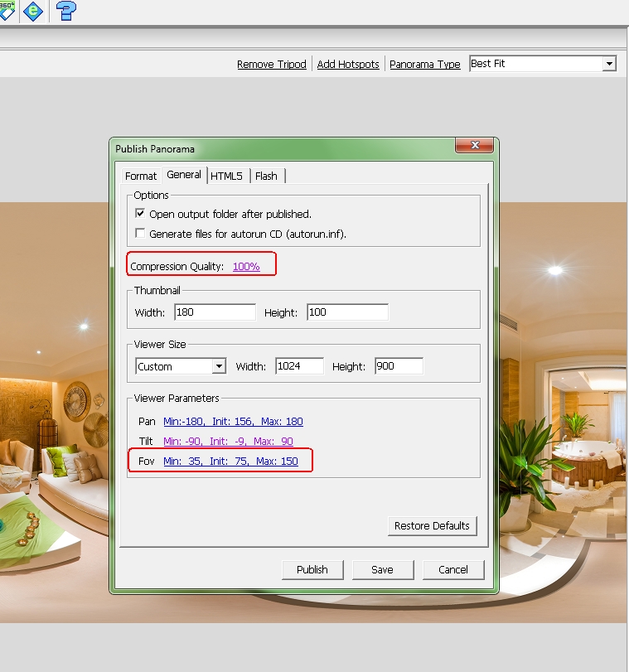The width and height of the screenshot is (629, 672).
Task: Open help via the question mark icon
Action: [66, 11]
